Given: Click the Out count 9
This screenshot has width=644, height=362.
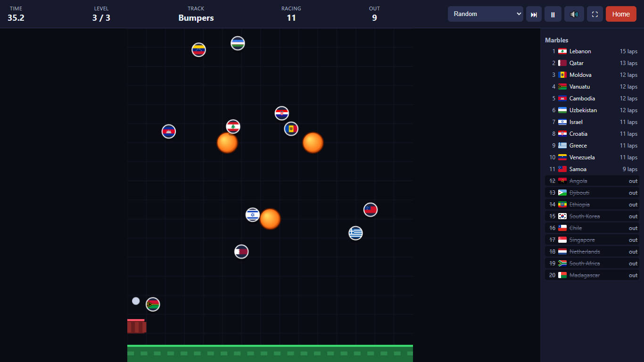Looking at the screenshot, I should point(374,18).
